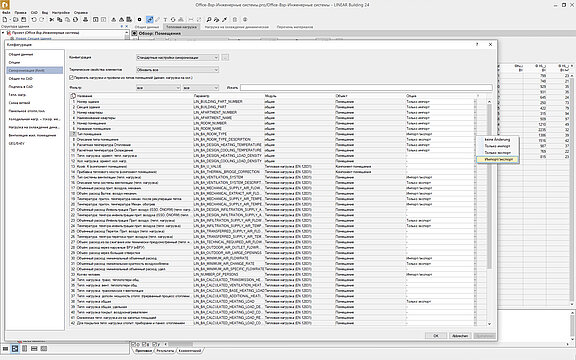
Task: Open option dropdown for LIN_ROOM_NAME row
Action: coord(475,129)
